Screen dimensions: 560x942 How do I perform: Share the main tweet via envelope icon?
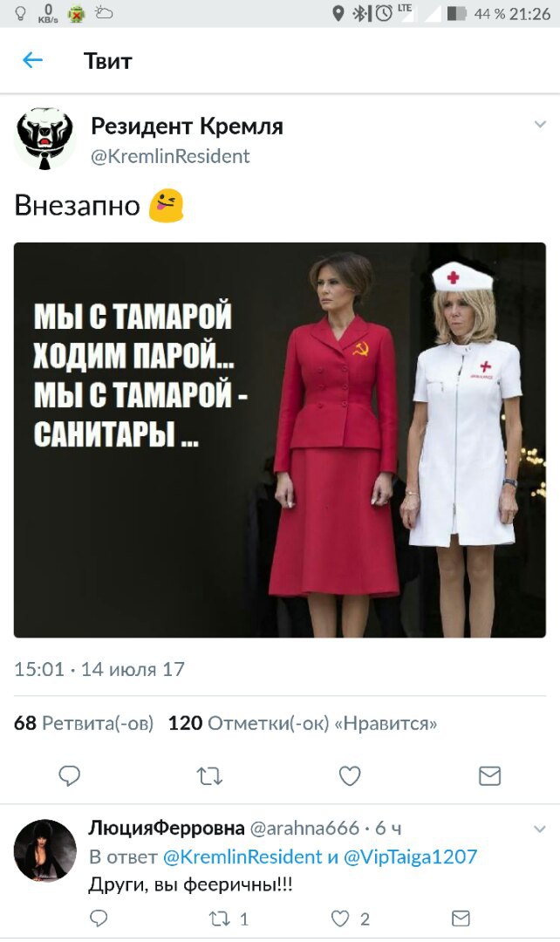489,776
